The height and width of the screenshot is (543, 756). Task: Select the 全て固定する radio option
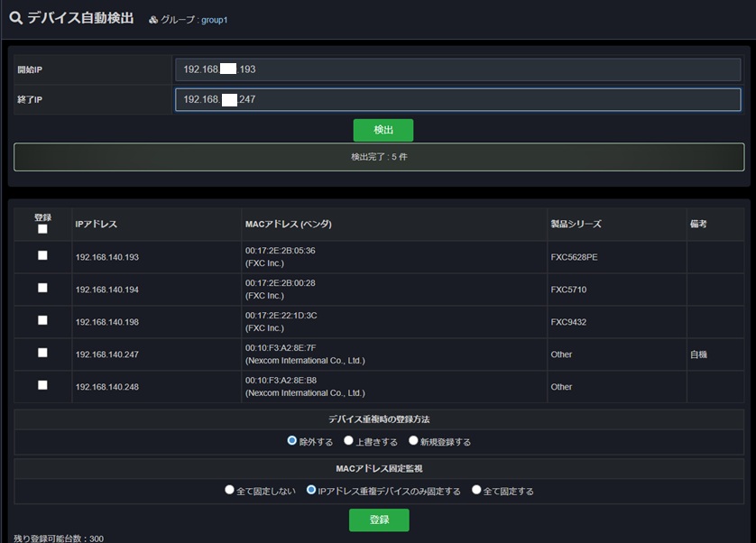pos(476,490)
